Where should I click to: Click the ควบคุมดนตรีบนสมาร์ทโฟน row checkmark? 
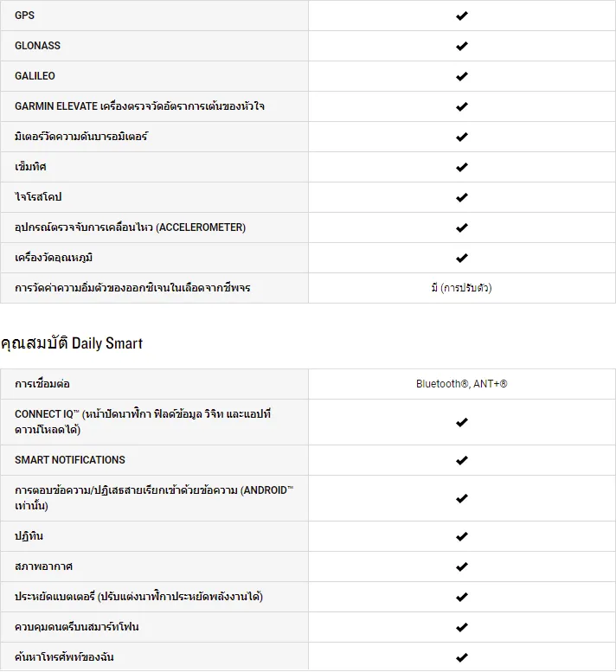pyautogui.click(x=461, y=627)
